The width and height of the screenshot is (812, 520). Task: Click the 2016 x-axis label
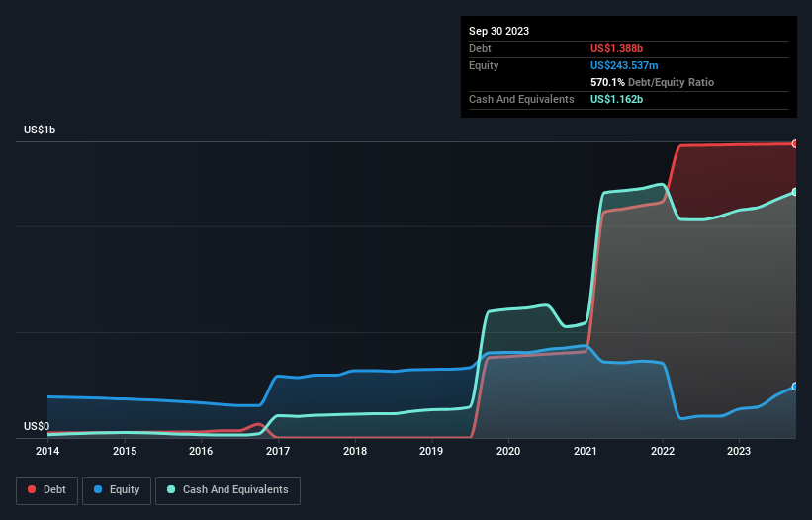click(201, 451)
